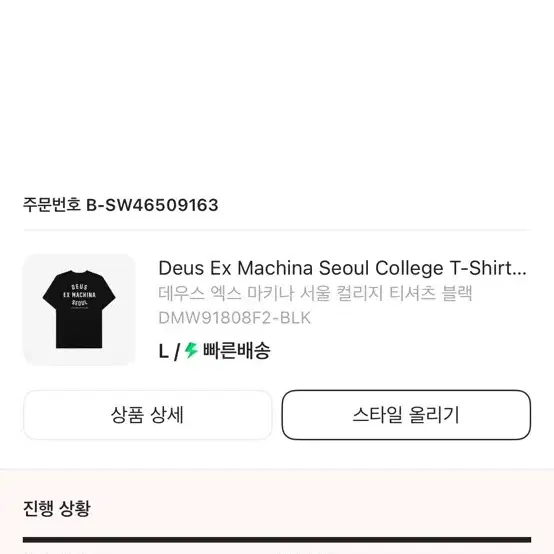The width and height of the screenshot is (554, 554).
Task: Click the 주문번호 label
Action: [52, 205]
